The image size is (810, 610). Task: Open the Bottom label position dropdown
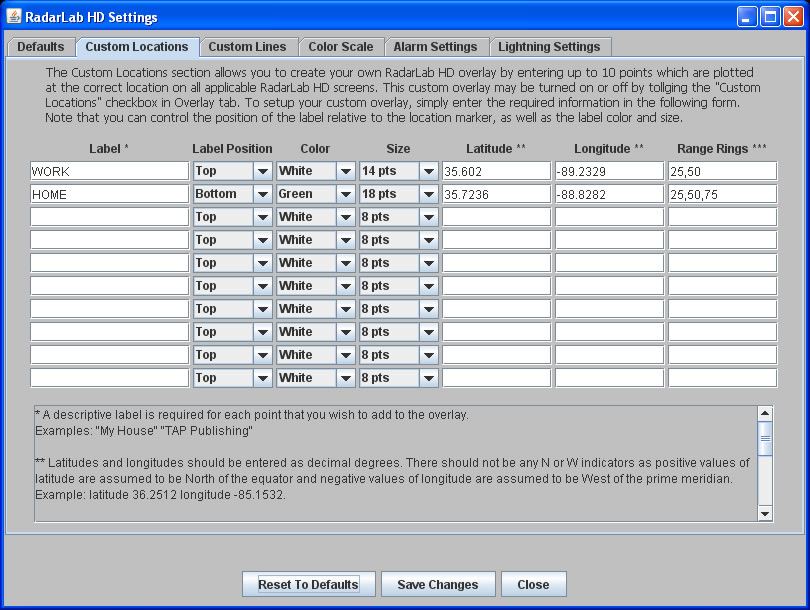[232, 194]
